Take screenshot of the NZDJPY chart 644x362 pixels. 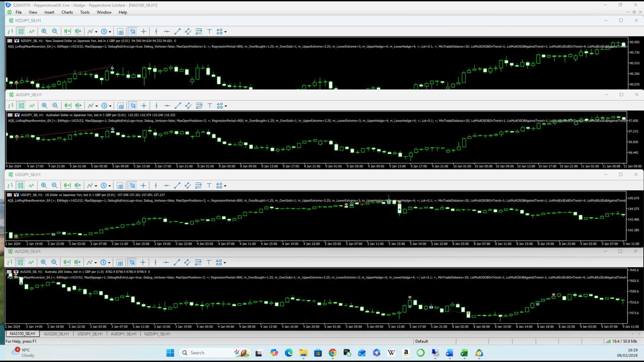pos(120,32)
